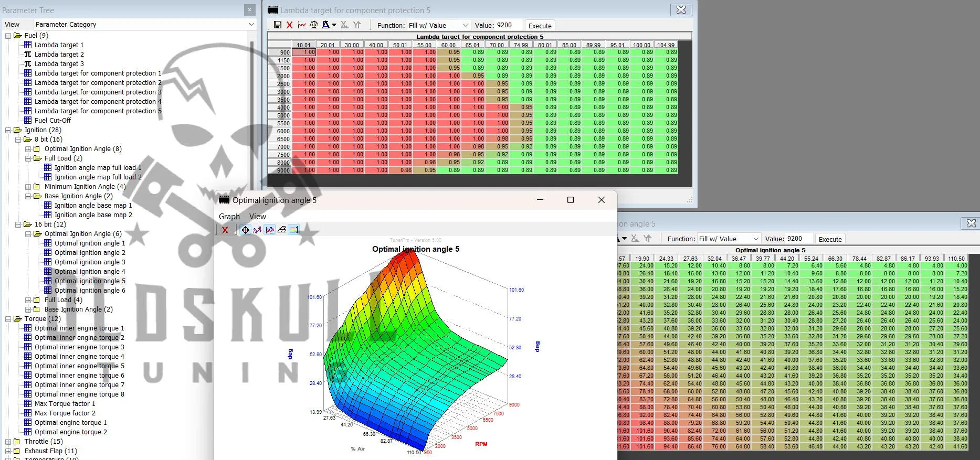Viewport: 980px width, 460px height.
Task: Toggle the color legend bands button
Action: point(294,230)
